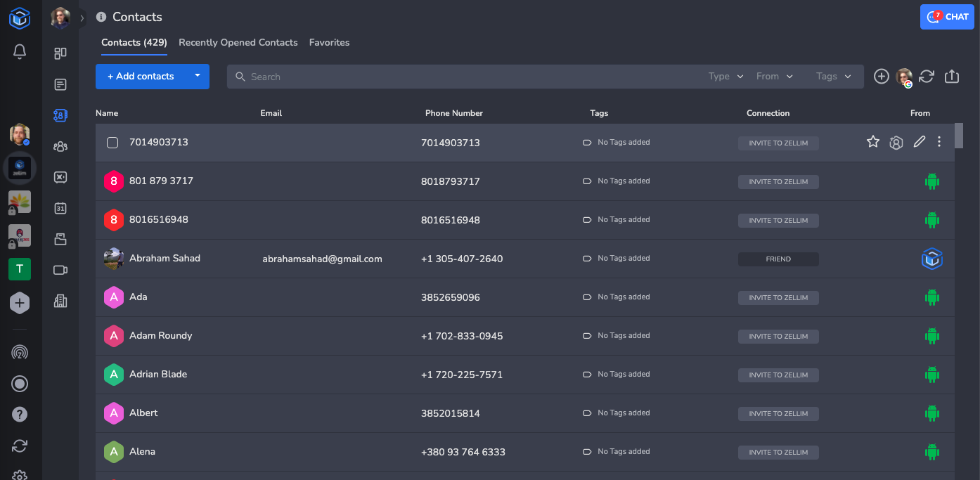Open the Add contacts dropdown arrow
The height and width of the screenshot is (480, 980).
[x=198, y=76]
